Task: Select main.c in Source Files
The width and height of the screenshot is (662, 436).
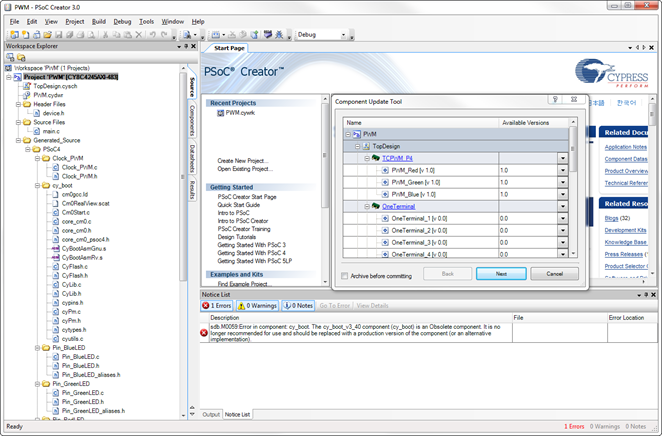Action: [51, 131]
